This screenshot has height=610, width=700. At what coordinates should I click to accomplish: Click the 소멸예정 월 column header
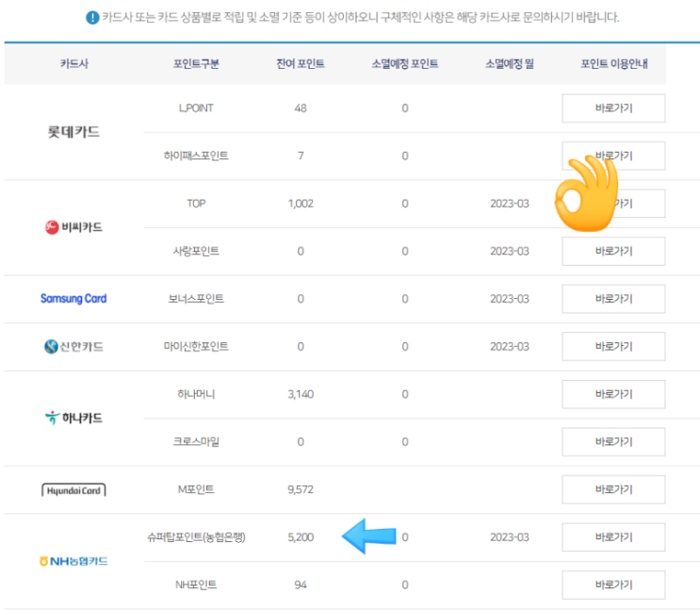(510, 64)
